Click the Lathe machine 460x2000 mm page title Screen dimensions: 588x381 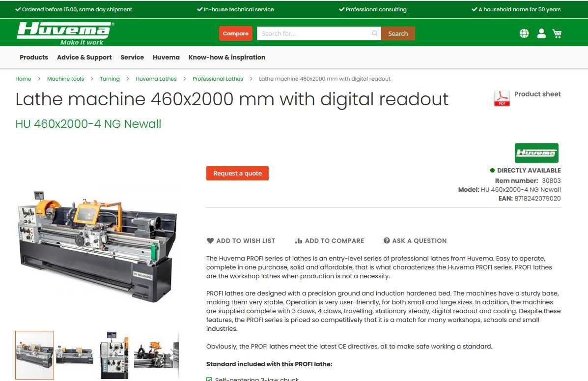[232, 99]
